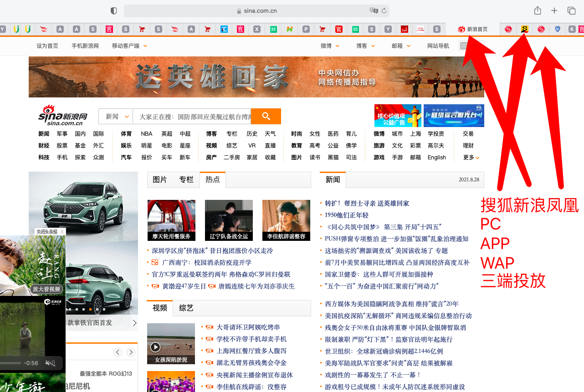The height and width of the screenshot is (392, 584).
Task: Click video icon beside 学校不许带手机却卖手机
Action: click(210, 339)
